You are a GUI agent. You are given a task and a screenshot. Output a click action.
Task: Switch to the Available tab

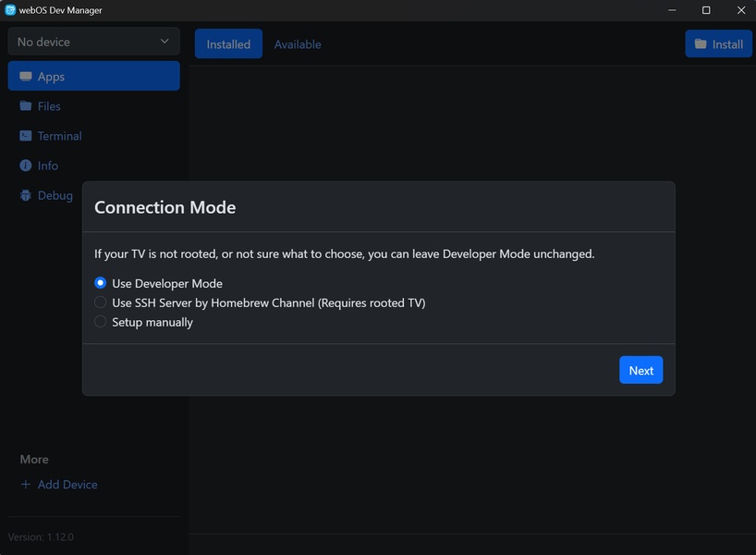[x=298, y=43]
